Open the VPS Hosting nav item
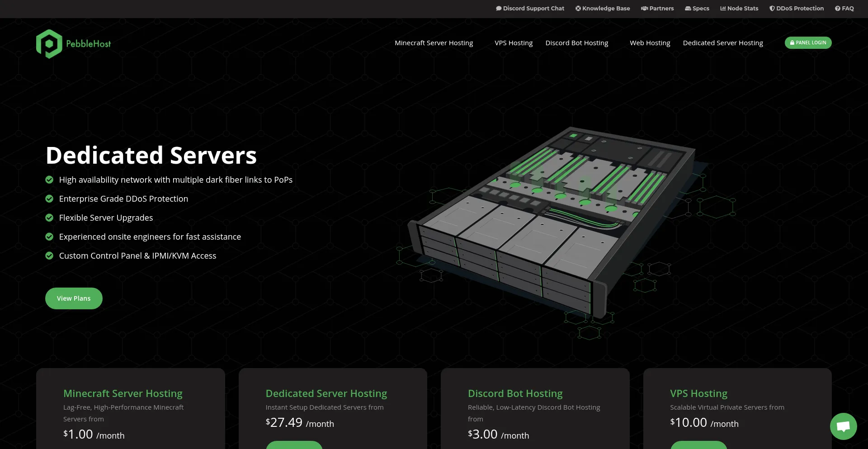The image size is (868, 449). [514, 43]
